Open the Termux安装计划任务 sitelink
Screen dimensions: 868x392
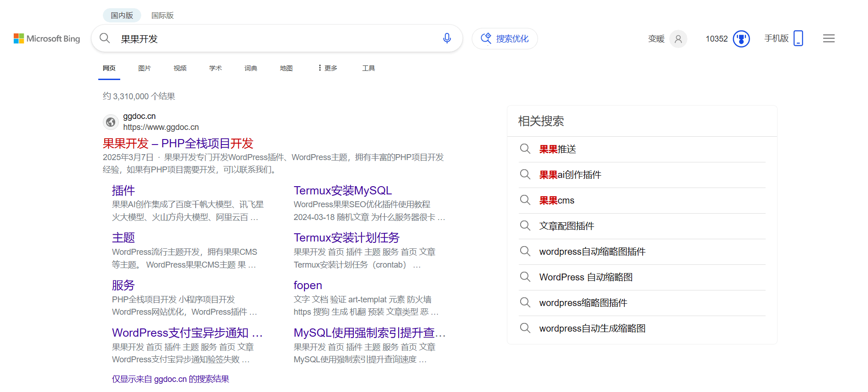346,237
